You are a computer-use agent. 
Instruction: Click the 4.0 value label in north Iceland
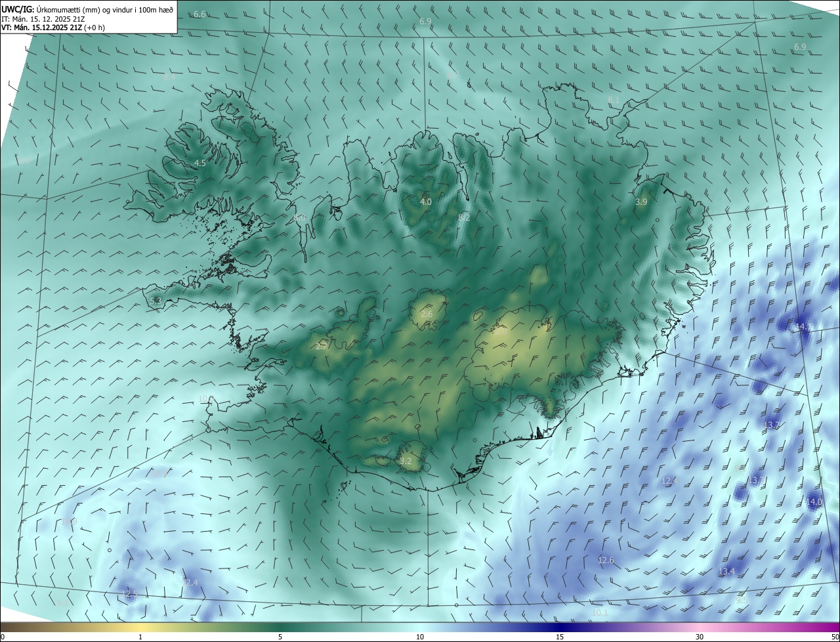coord(426,202)
